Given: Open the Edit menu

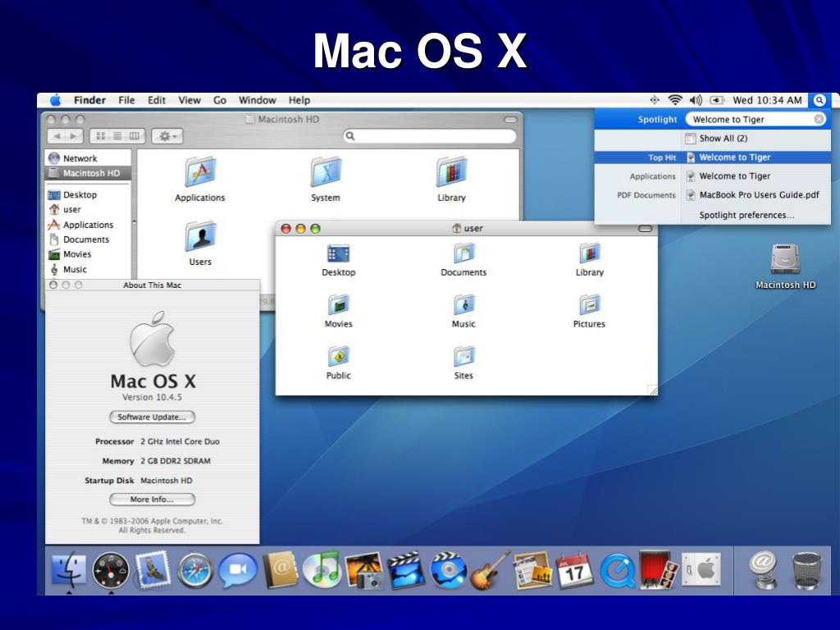Looking at the screenshot, I should coord(157,100).
